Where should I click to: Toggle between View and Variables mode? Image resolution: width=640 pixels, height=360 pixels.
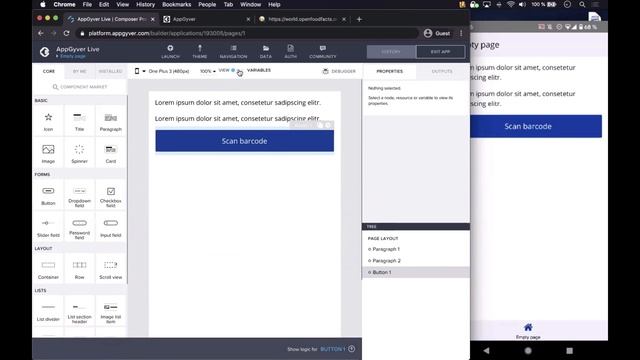(x=236, y=71)
